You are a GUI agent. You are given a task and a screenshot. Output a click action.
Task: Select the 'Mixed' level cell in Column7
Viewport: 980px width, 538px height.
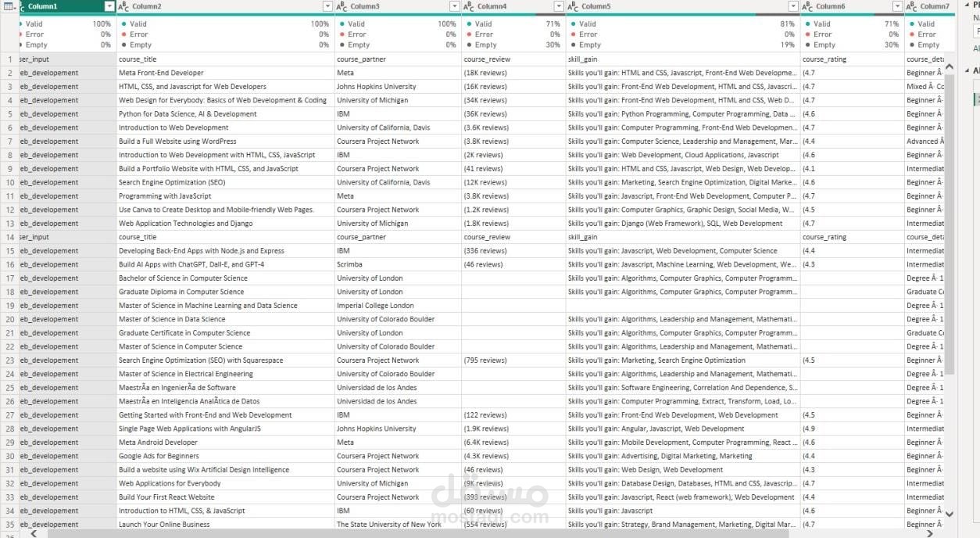925,87
